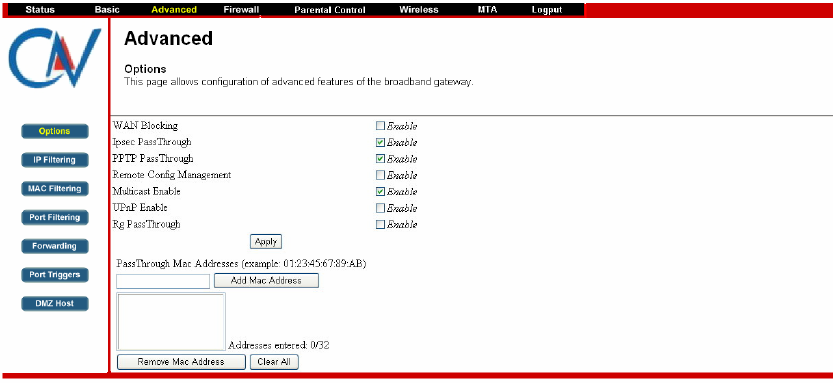833x383 pixels.
Task: Enable Remote Config Management checkbox
Action: [380, 175]
